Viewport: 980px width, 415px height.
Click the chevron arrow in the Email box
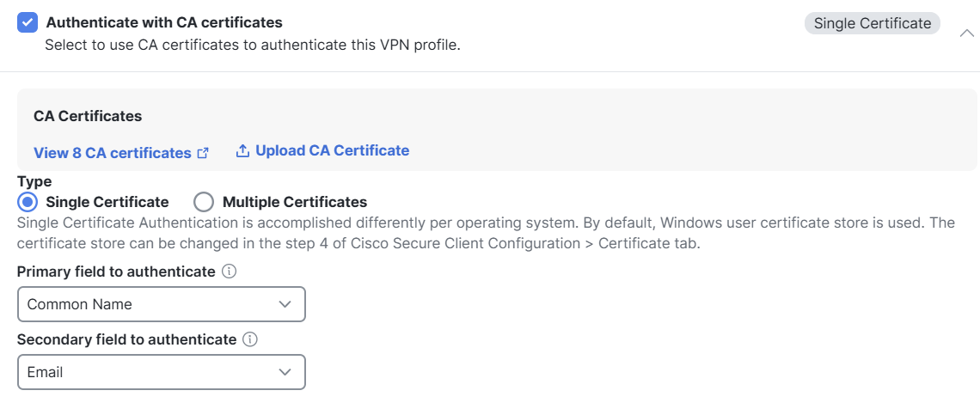pyautogui.click(x=285, y=372)
